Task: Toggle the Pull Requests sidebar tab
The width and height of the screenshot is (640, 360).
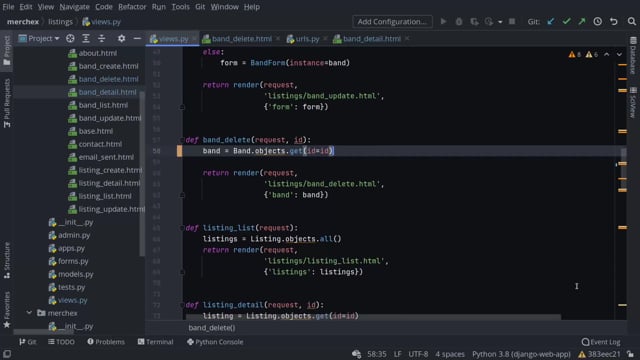Action: (7, 103)
